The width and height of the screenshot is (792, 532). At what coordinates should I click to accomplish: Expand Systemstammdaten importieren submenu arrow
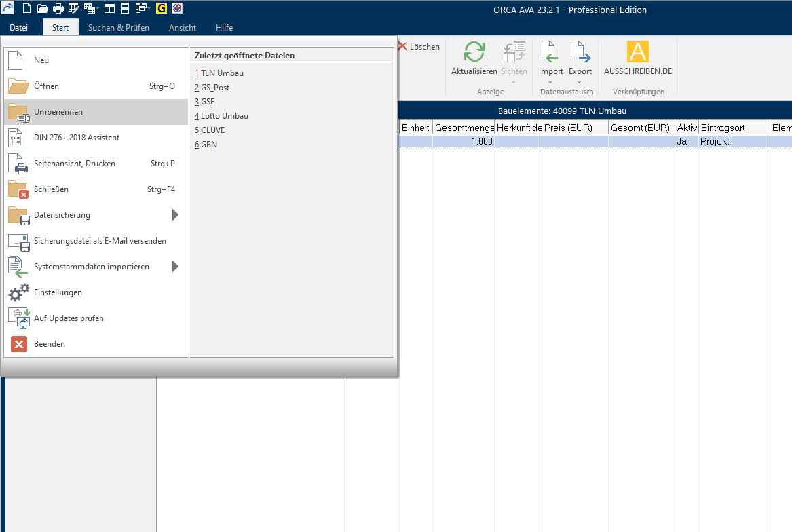point(175,267)
